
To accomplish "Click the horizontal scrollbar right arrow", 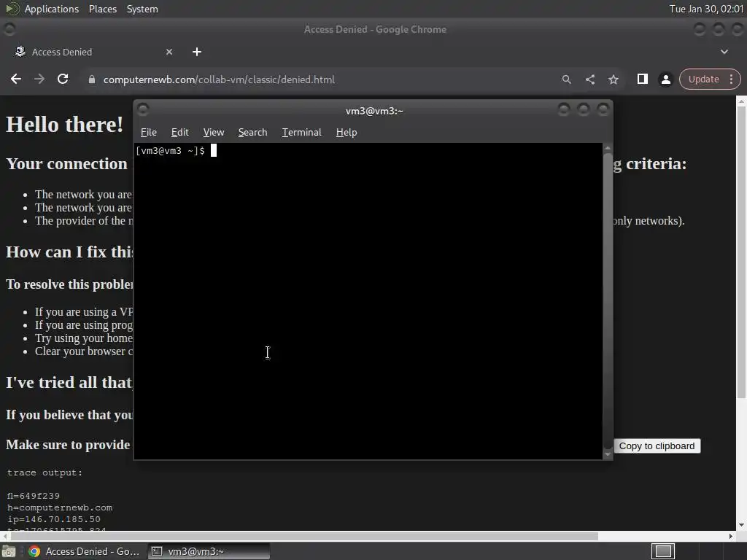I will 731,536.
